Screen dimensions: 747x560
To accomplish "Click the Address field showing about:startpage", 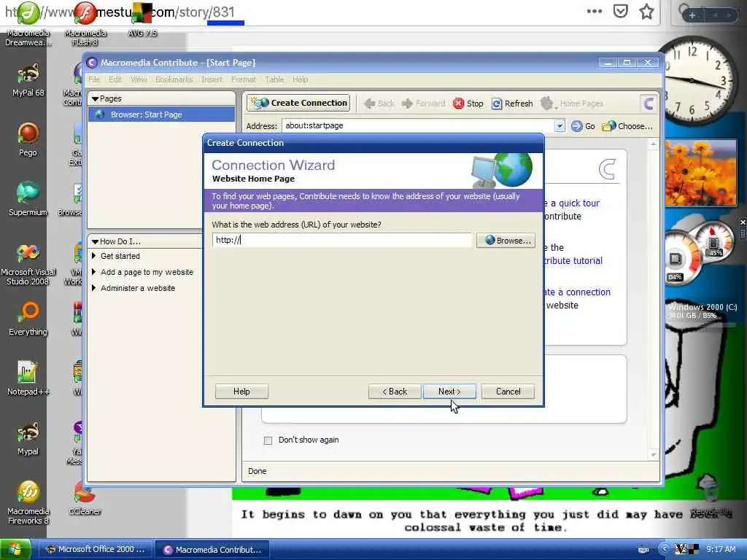I will click(418, 125).
